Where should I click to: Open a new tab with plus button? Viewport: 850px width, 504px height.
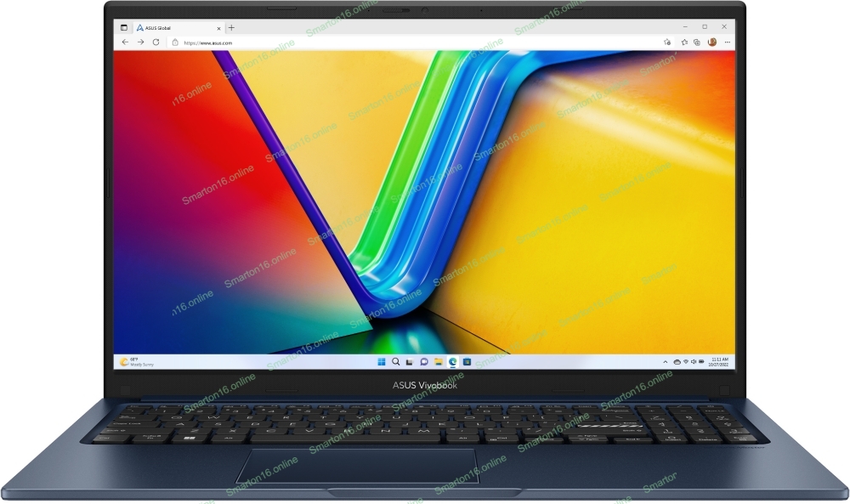click(231, 27)
